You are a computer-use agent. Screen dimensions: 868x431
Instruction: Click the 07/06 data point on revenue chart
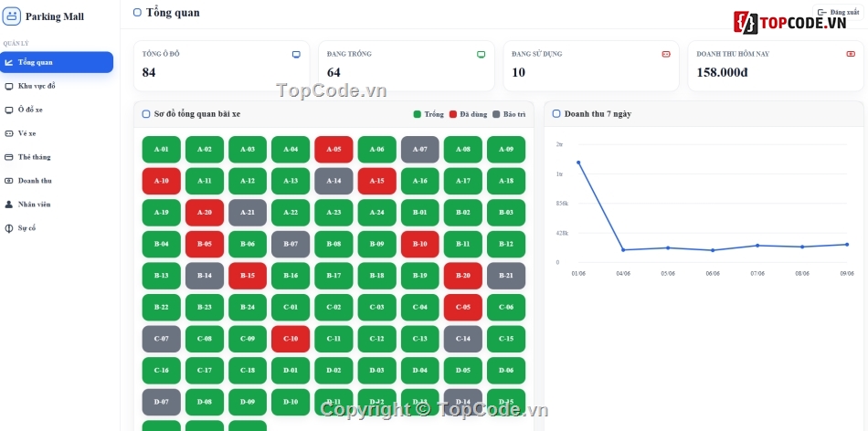[x=757, y=245]
